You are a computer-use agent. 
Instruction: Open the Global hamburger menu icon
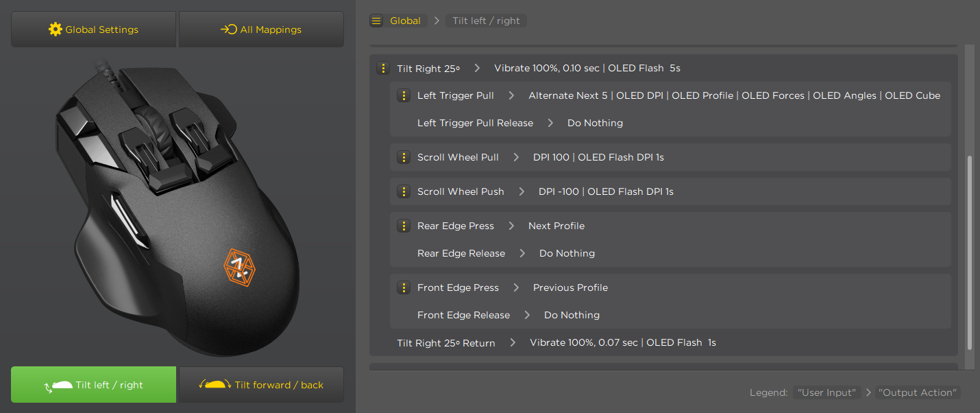point(376,21)
